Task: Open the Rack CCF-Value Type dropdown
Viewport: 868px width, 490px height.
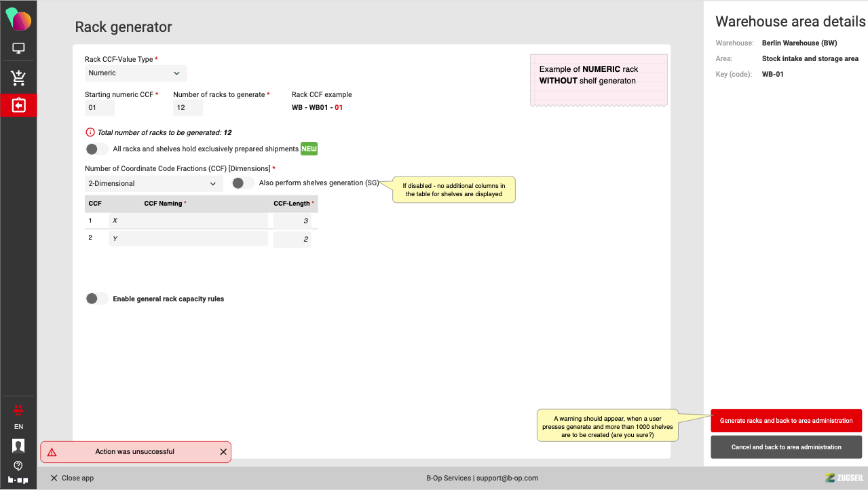Action: click(136, 73)
